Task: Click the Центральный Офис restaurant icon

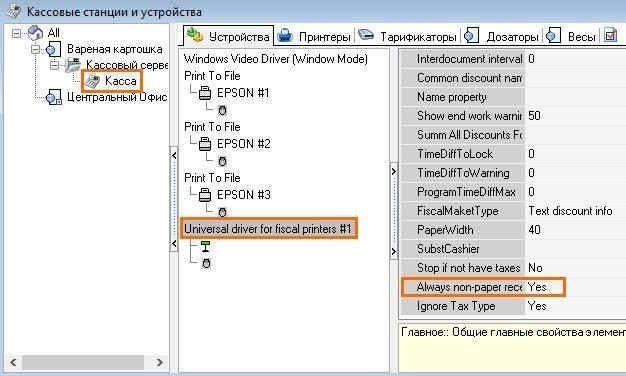Action: click(54, 97)
